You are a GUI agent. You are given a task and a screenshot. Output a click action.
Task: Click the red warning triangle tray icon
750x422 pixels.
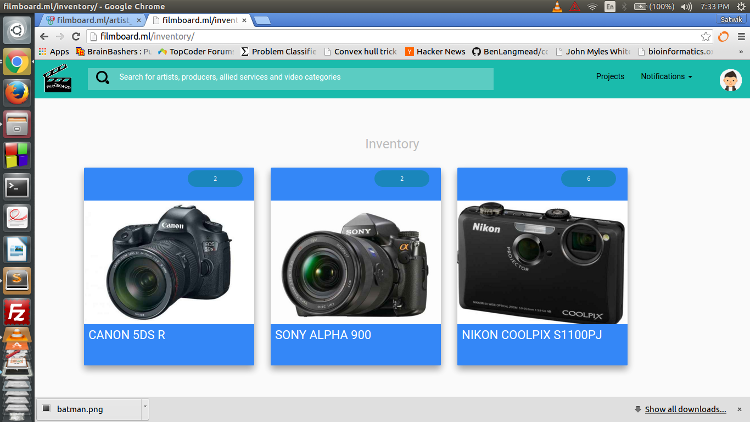[574, 6]
